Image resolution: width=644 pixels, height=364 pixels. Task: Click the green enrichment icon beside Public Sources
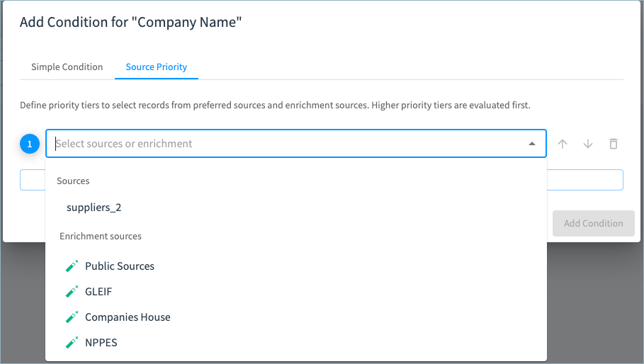point(72,266)
